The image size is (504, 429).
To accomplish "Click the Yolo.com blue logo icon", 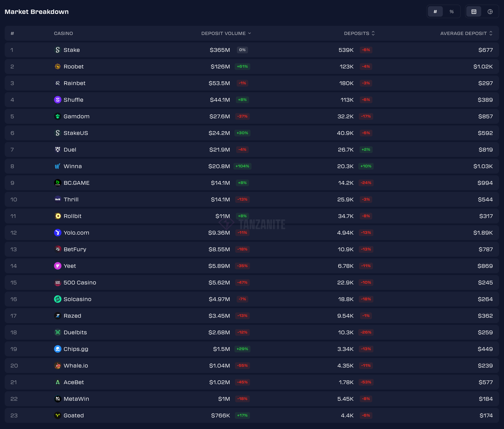I will pyautogui.click(x=57, y=233).
